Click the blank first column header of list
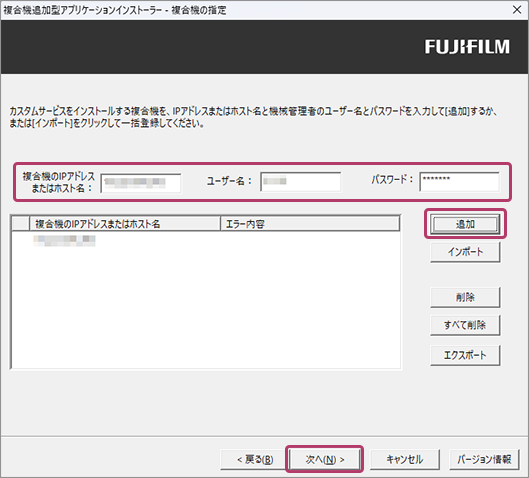 click(x=21, y=224)
